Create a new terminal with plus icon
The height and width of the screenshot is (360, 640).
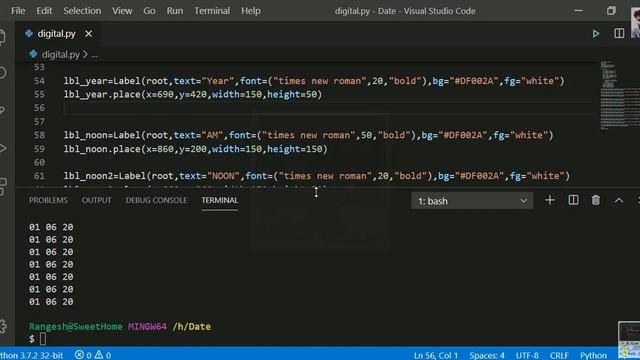pyautogui.click(x=550, y=200)
